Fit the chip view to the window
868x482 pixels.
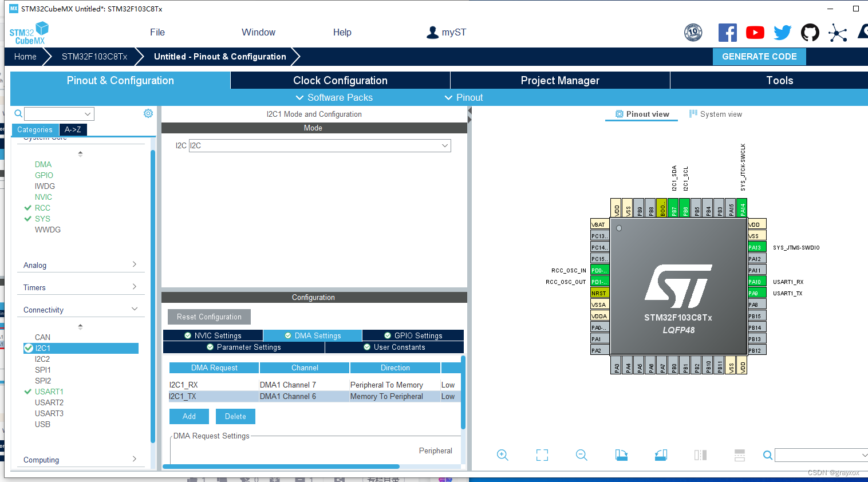coord(542,455)
